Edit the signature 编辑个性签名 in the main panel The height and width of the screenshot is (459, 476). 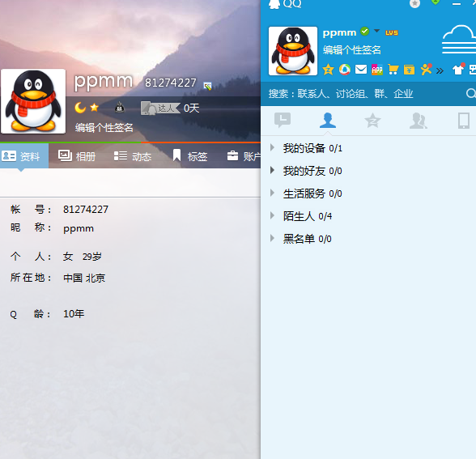[x=352, y=50]
